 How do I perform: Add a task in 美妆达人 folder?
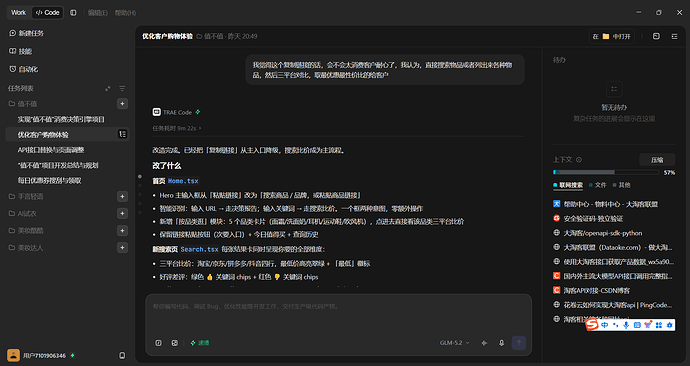coord(122,248)
